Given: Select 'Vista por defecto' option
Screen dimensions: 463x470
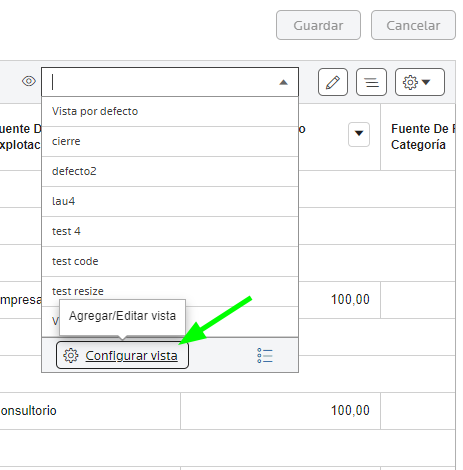Looking at the screenshot, I should (170, 111).
